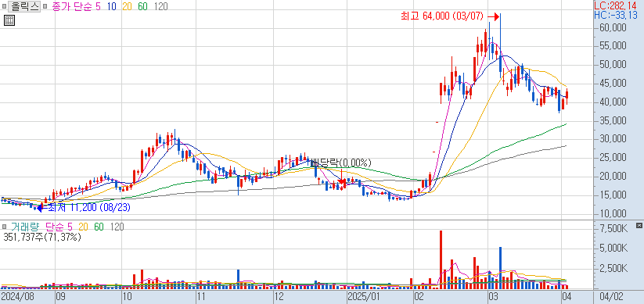Viewport: 644px width, 304px height.
Task: Click the 351,737주(71.37%) volume readout
Action: point(42,237)
